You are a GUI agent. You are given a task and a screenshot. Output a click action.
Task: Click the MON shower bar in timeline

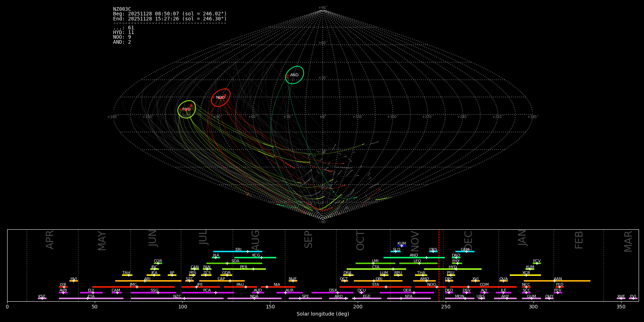click(x=460, y=298)
